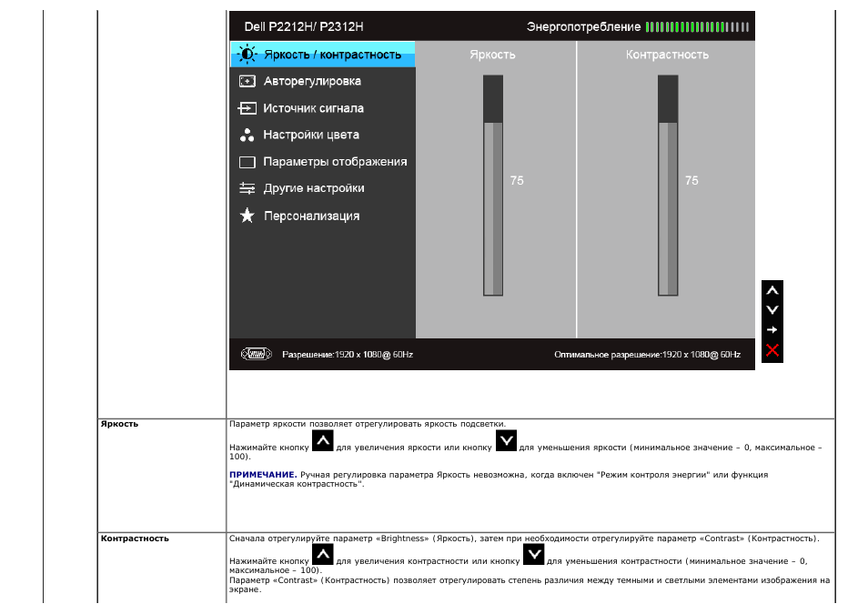This screenshot has width=868, height=614.
Task: Click the down arrow icon in Яркость description
Action: click(x=506, y=440)
